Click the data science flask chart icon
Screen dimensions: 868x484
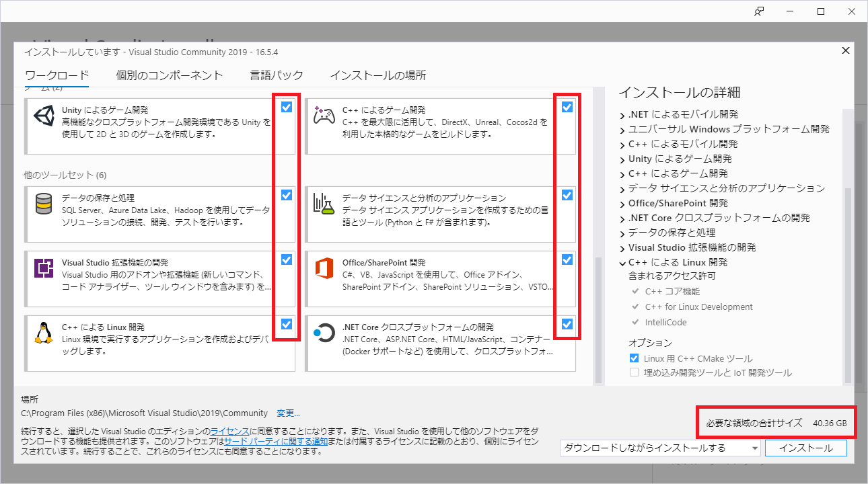(324, 204)
